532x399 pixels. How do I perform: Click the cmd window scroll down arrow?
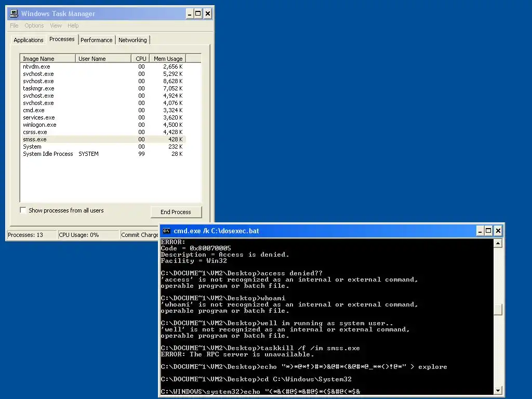pos(498,391)
